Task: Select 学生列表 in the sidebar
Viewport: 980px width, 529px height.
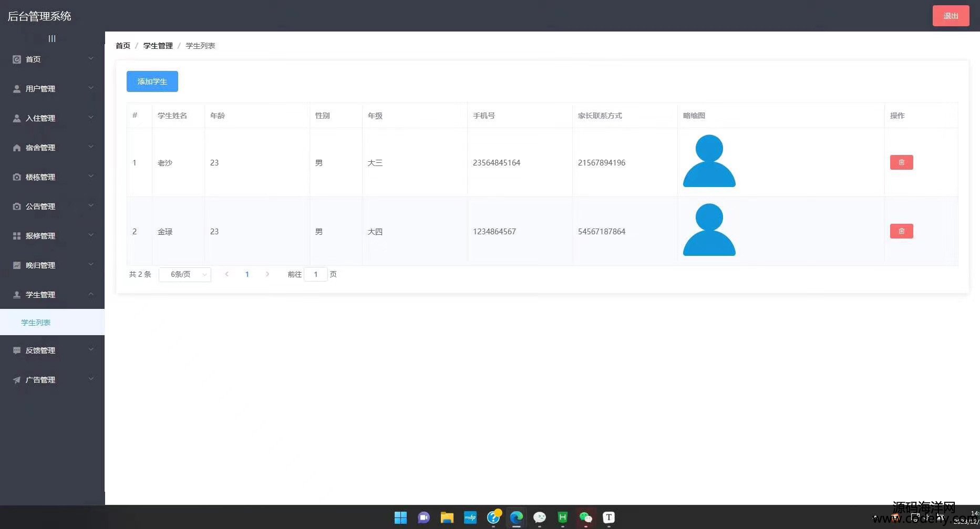Action: [36, 323]
